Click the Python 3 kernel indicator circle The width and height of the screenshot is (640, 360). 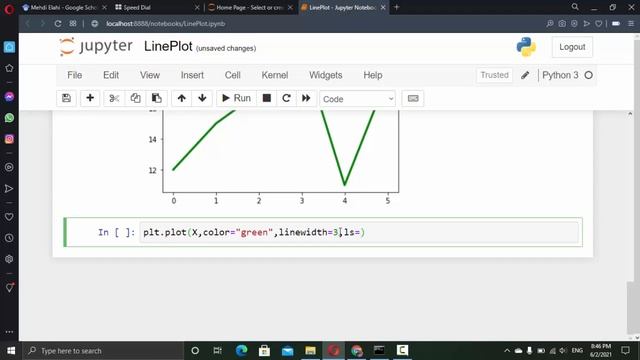pos(589,75)
